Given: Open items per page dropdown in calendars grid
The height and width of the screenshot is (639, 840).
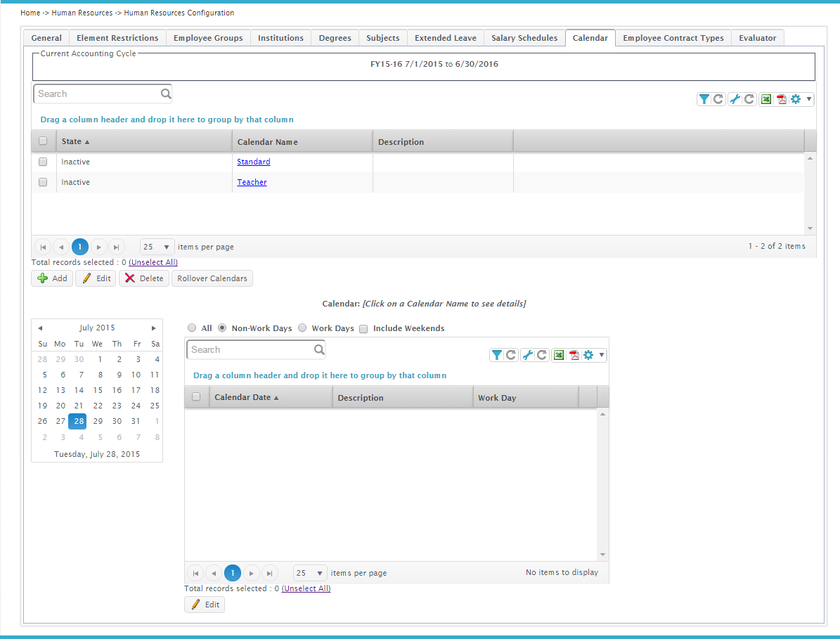Looking at the screenshot, I should 157,247.
